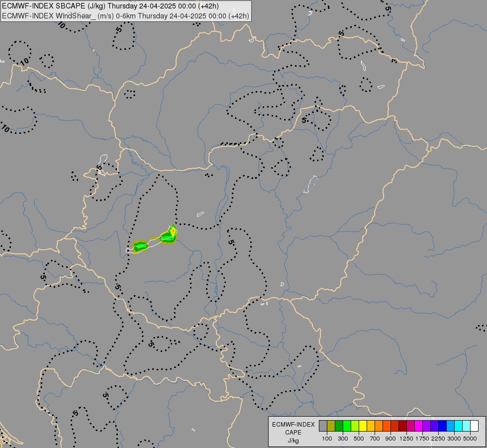Click the SBCAPE title line in header
Image resolution: width=487 pixels, height=448 pixels.
pos(110,6)
